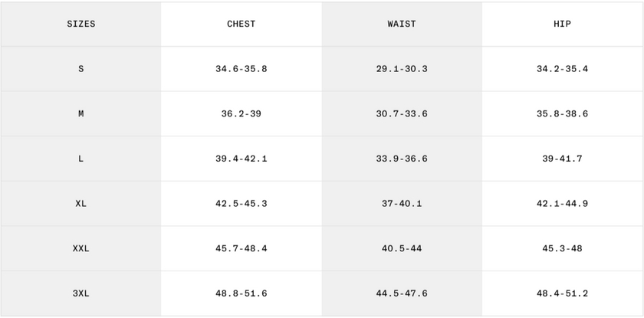Click waist measurement 29.1-30.3

[402, 69]
